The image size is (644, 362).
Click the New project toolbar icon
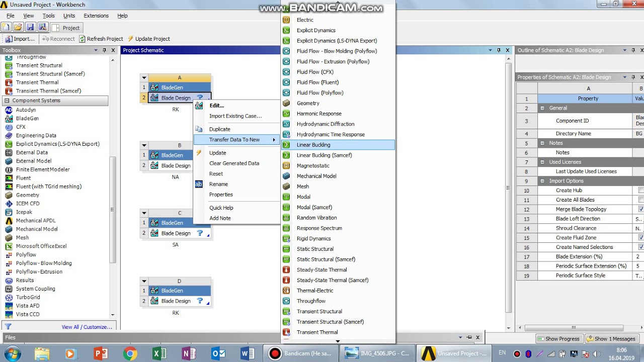[x=6, y=27]
